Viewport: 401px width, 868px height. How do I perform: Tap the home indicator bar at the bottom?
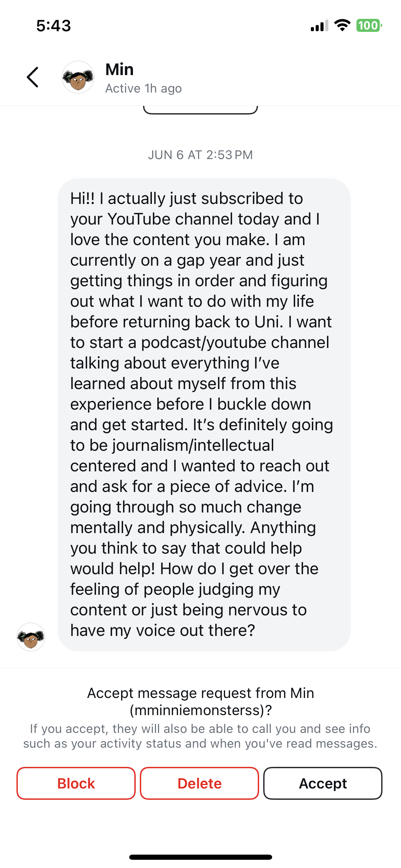[x=200, y=857]
